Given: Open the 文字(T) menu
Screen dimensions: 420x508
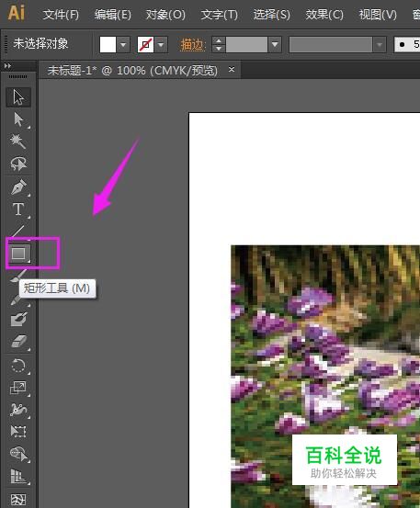Looking at the screenshot, I should (219, 15).
